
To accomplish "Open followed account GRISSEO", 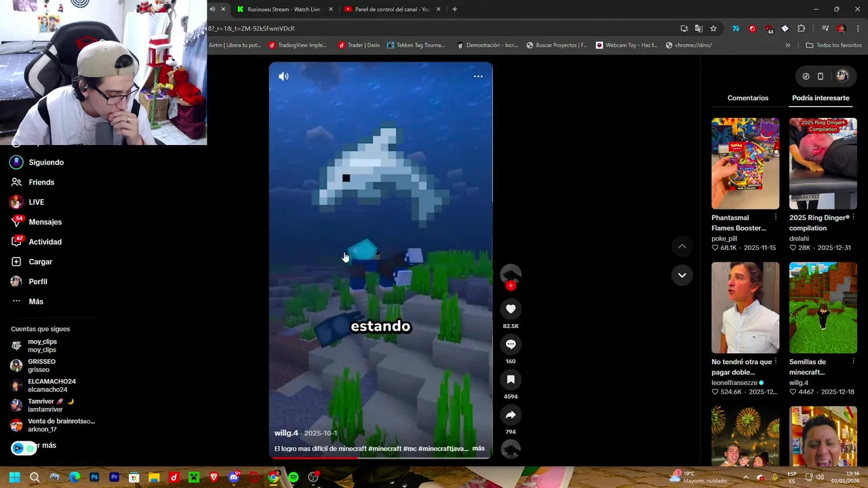I will tap(33, 366).
